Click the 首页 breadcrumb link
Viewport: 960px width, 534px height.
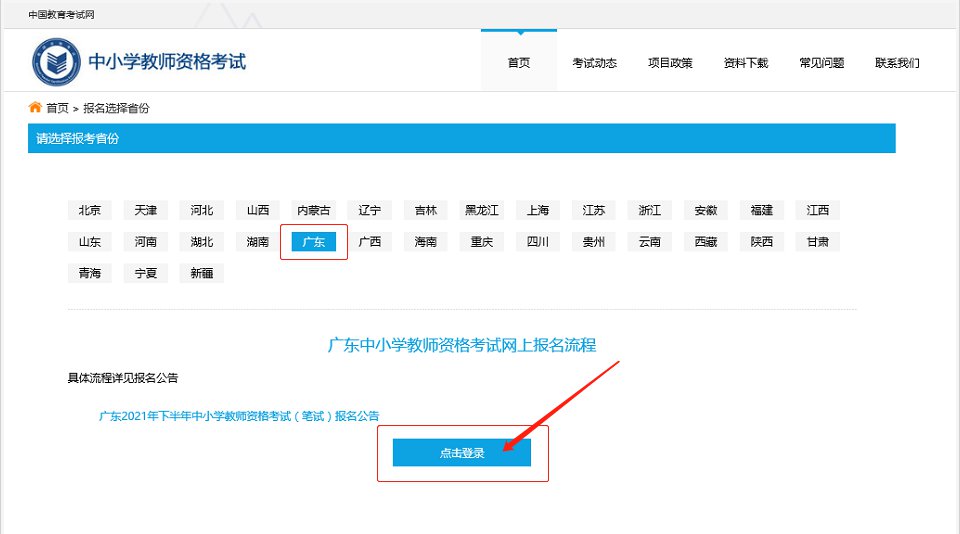point(57,108)
